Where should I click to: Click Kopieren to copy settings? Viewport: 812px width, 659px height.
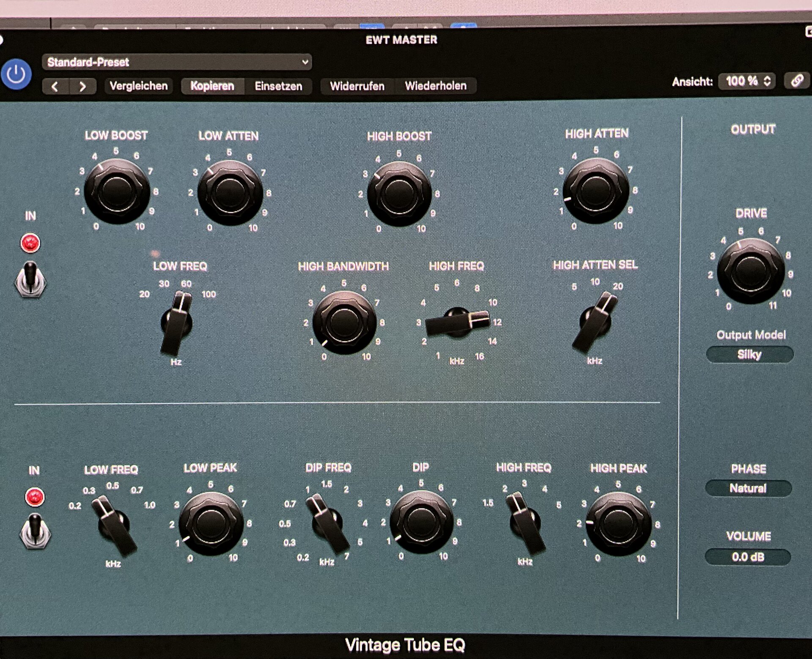click(212, 86)
